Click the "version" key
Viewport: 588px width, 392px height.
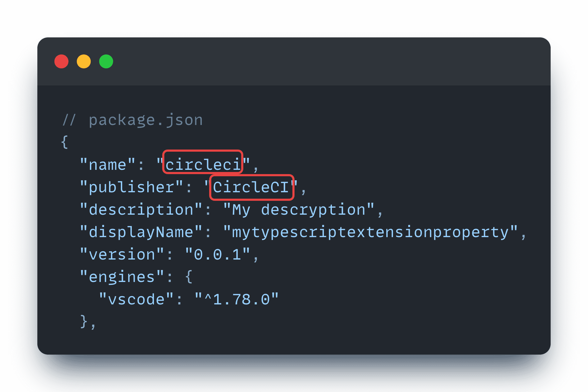tap(122, 254)
